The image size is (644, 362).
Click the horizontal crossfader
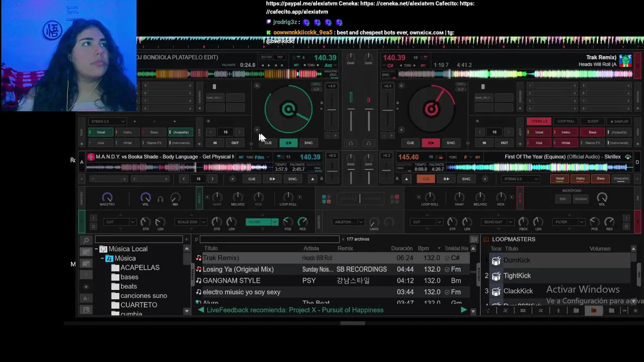(359, 199)
